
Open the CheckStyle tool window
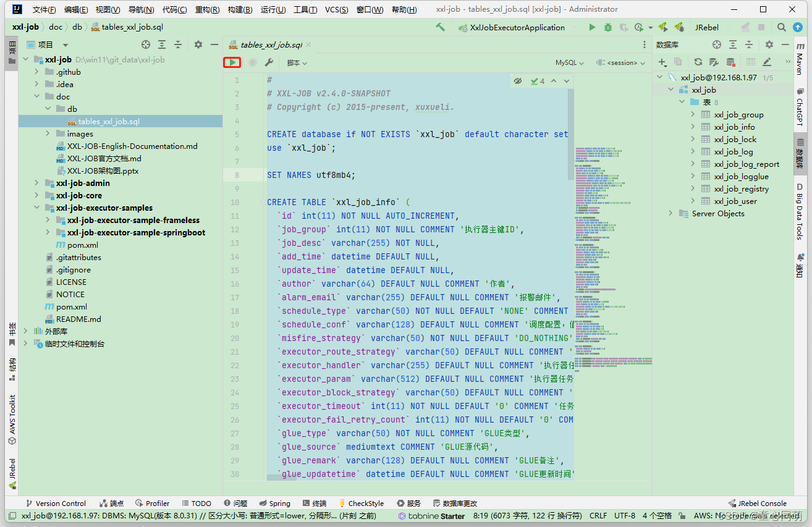point(361,504)
